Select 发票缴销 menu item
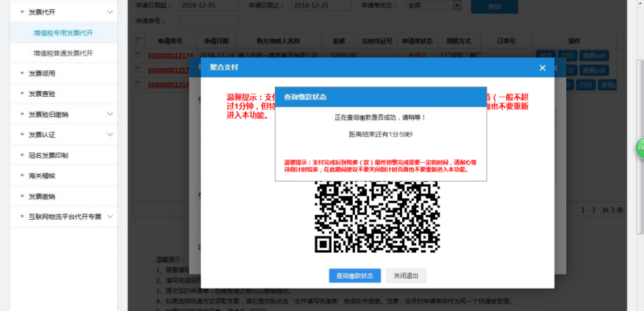The width and height of the screenshot is (644, 311). (x=41, y=196)
